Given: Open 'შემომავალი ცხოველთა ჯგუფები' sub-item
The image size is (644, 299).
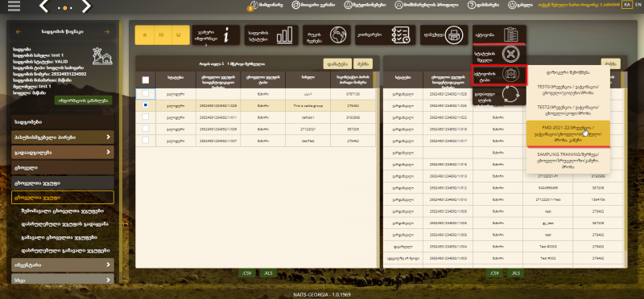Looking at the screenshot, I should click(x=63, y=211).
